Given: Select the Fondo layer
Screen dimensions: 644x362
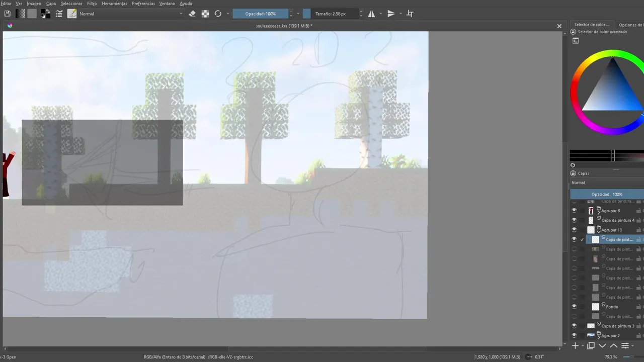Looking at the screenshot, I should point(612,307).
